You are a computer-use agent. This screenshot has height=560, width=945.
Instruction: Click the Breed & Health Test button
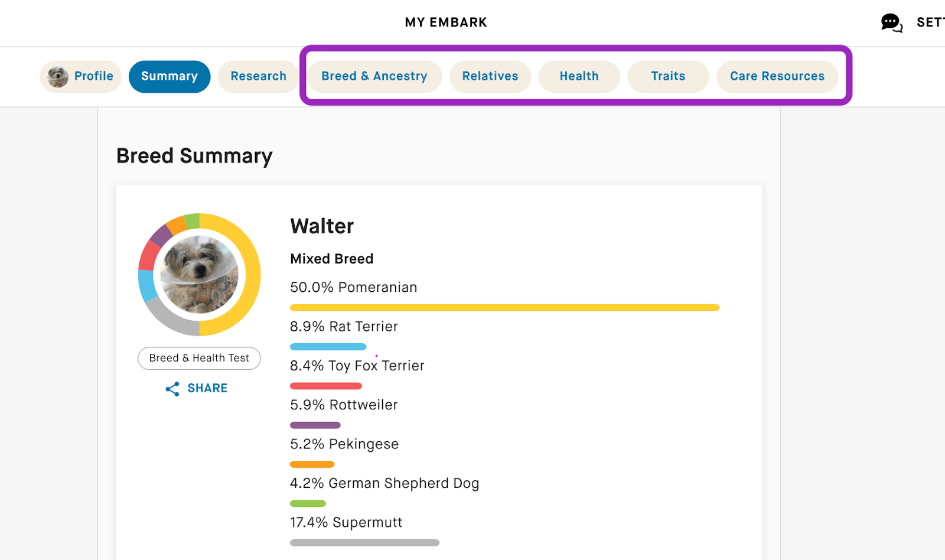[x=199, y=358]
